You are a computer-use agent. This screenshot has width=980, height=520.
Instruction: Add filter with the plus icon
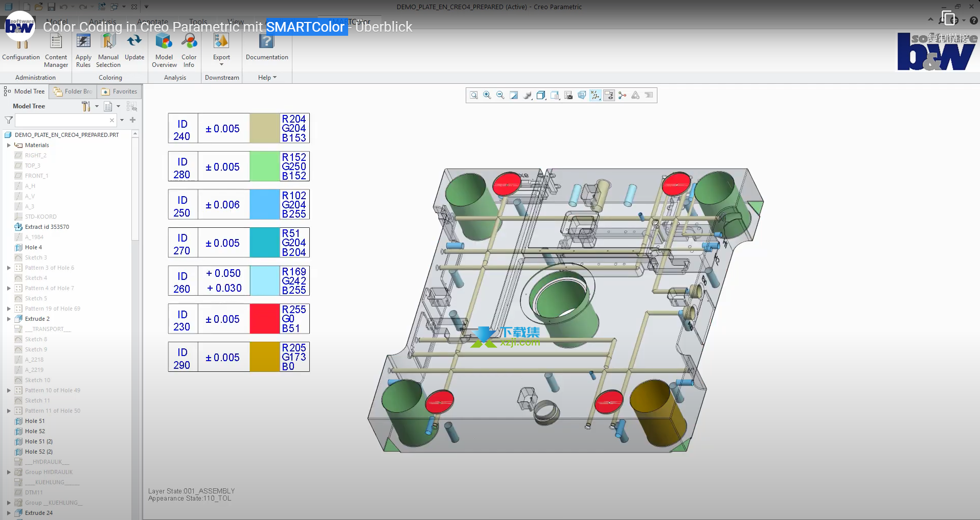point(132,120)
